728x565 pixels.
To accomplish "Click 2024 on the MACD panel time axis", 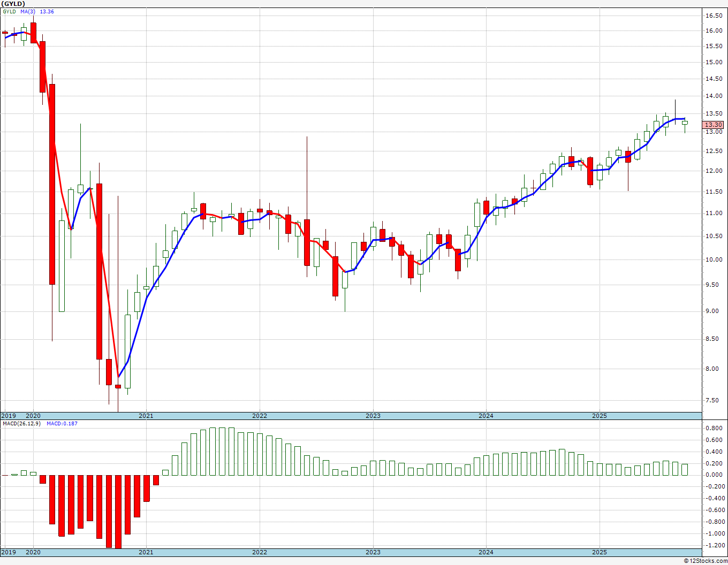I will pyautogui.click(x=486, y=552).
